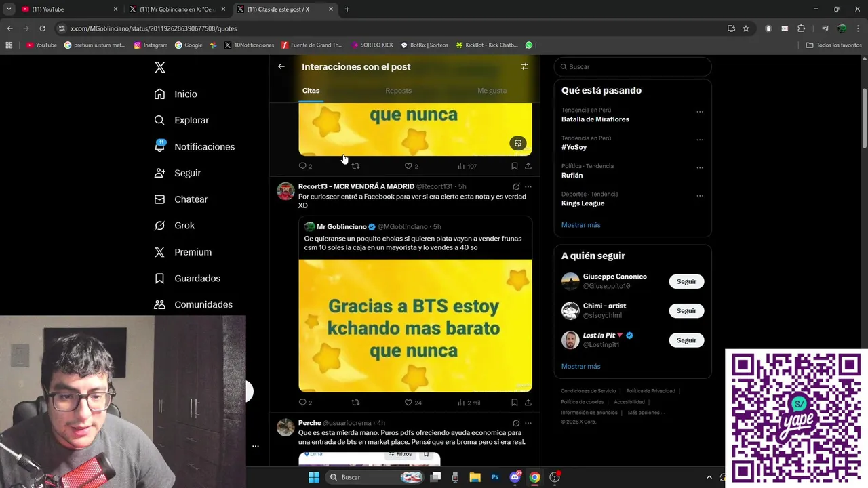
Task: Open options for Rufián trend
Action: (x=700, y=168)
